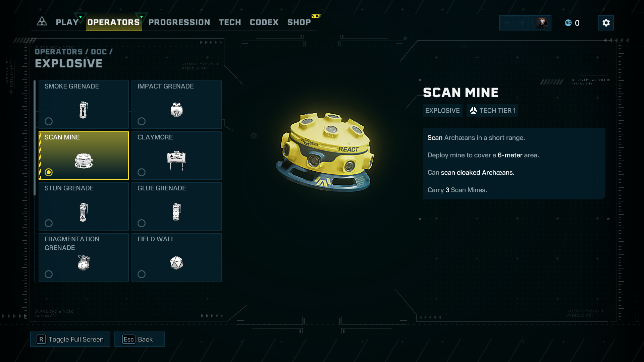Screen dimensions: 644x362
Task: Expand the Play tab dropdown arrow
Action: pyautogui.click(x=80, y=17)
